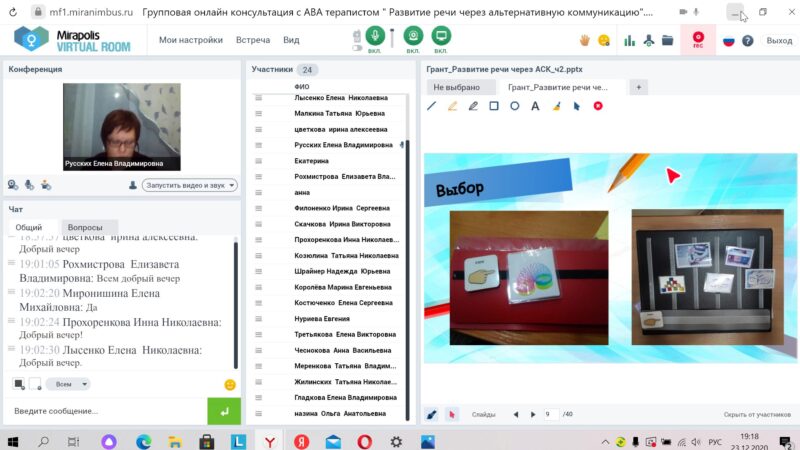The width and height of the screenshot is (800, 450).
Task: Toggle the screen sharing button
Action: (x=441, y=36)
